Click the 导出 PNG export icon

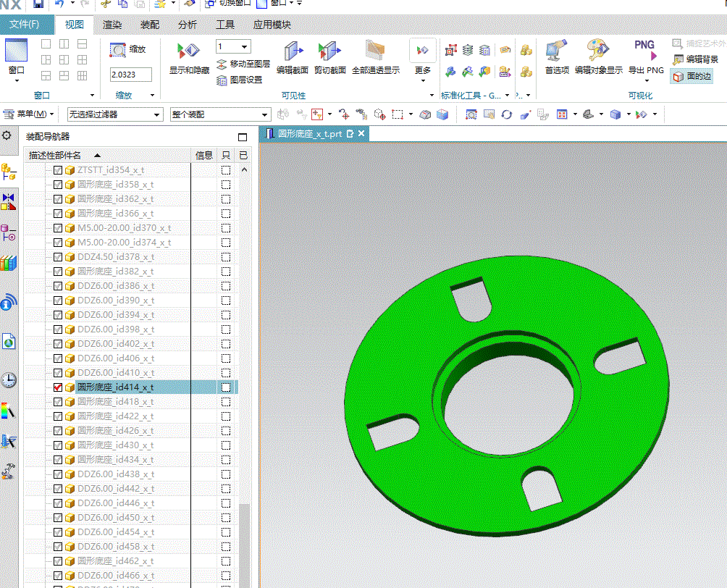pos(646,57)
